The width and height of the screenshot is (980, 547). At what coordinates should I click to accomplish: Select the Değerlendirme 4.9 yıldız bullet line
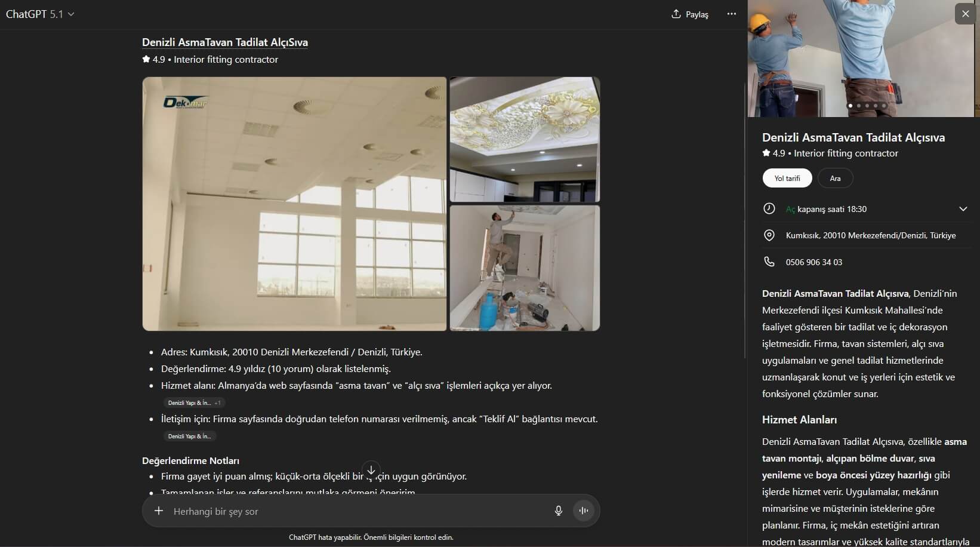point(276,369)
